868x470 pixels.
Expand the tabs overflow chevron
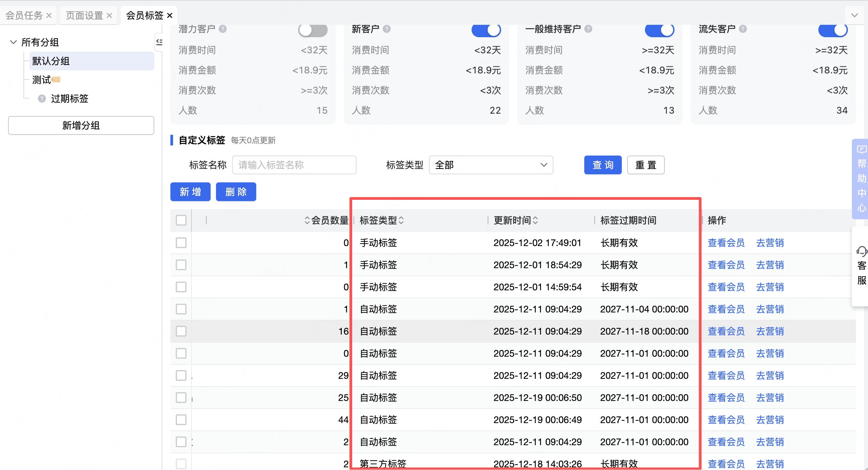[x=854, y=15]
